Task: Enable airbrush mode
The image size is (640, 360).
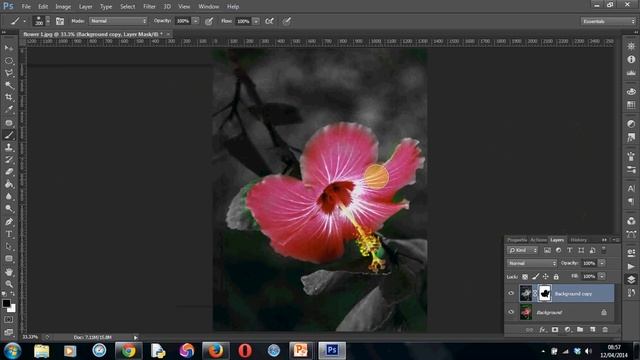Action: point(269,21)
